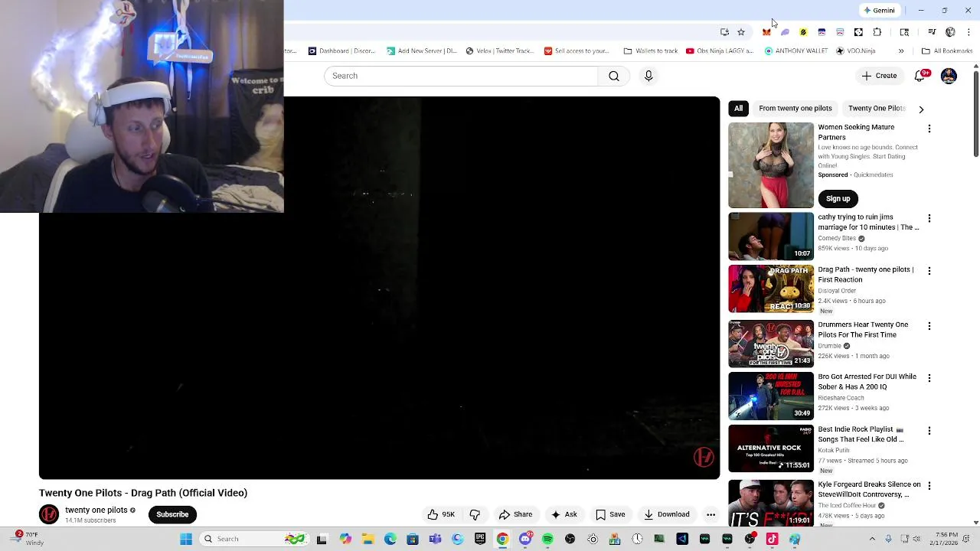Image resolution: width=980 pixels, height=551 pixels.
Task: Open the yellow extension icon
Action: 803,32
